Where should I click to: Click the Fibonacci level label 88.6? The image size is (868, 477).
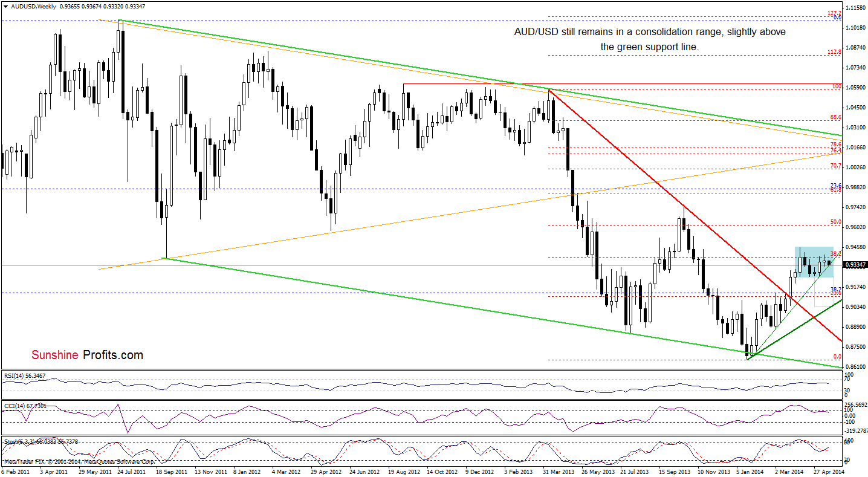[x=837, y=117]
